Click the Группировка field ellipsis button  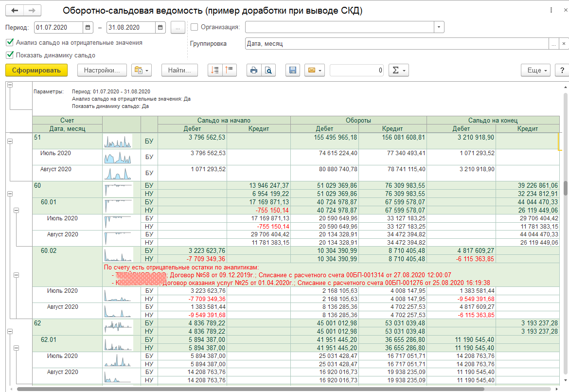point(553,44)
